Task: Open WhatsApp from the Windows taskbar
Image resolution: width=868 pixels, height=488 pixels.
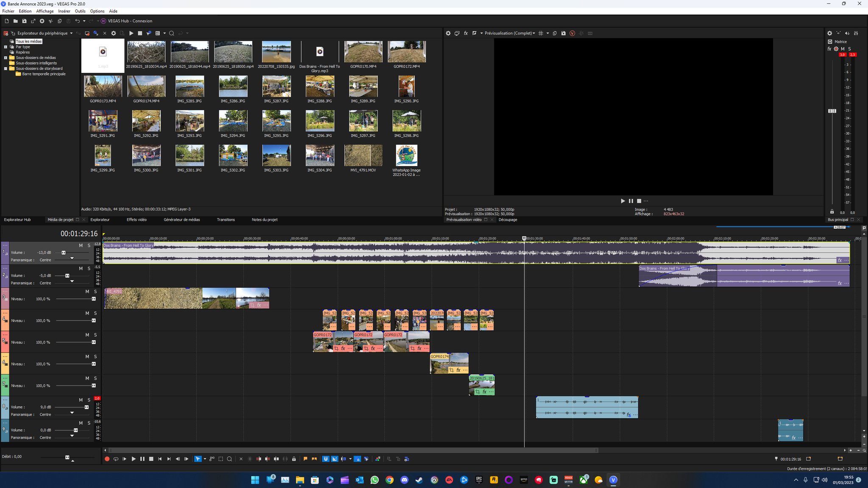Action: (374, 480)
